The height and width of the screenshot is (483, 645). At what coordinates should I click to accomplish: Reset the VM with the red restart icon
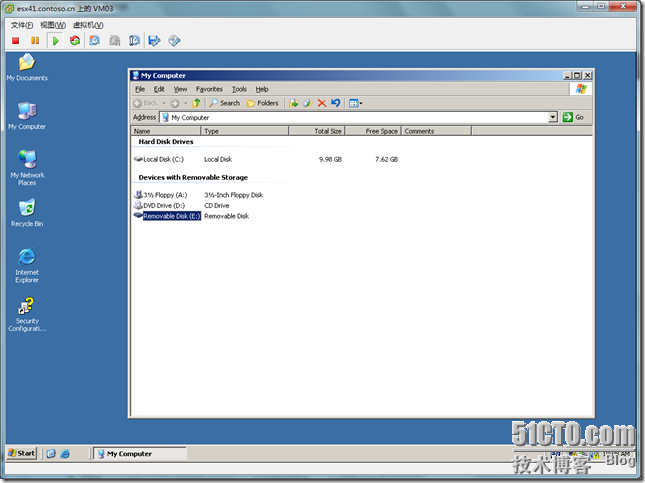coord(75,41)
